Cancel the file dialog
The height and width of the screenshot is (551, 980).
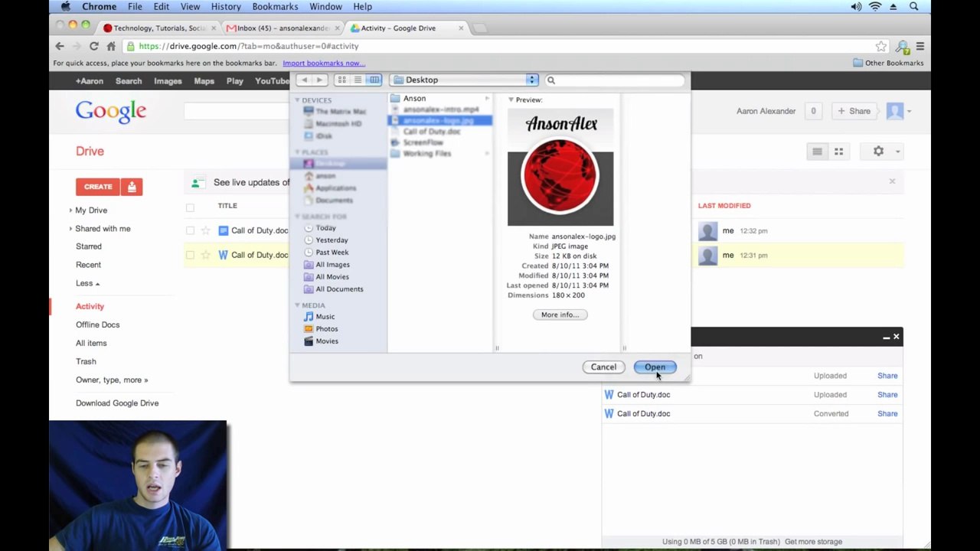tap(603, 367)
